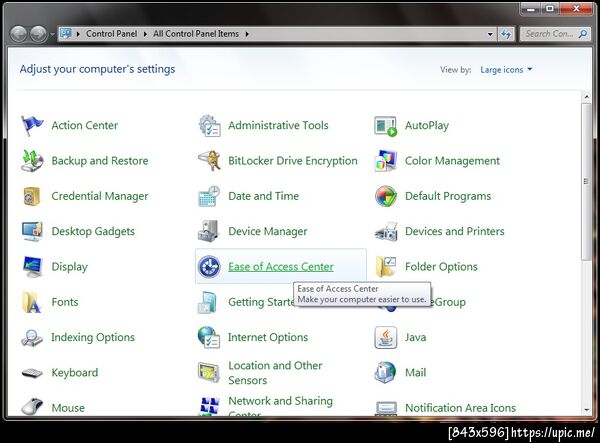Open the AutoPlay icon
The image size is (600, 443).
pyautogui.click(x=385, y=126)
